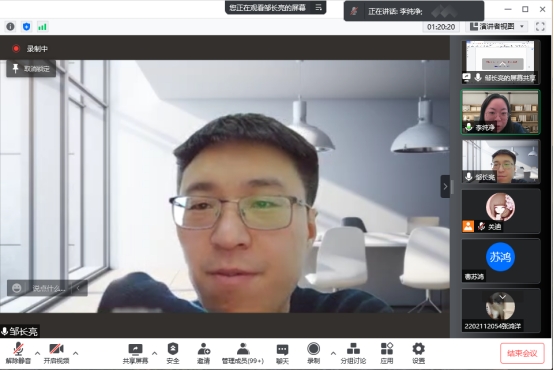Select 李纯净's video thumbnail
Screen dimensions: 554x370
500,112
